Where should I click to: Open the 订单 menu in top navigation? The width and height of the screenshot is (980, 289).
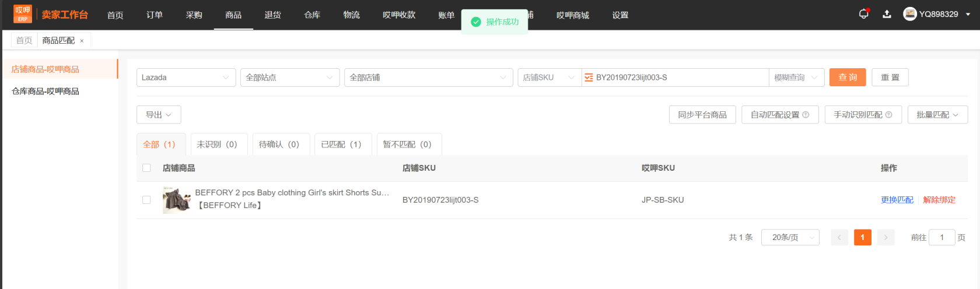pos(155,15)
